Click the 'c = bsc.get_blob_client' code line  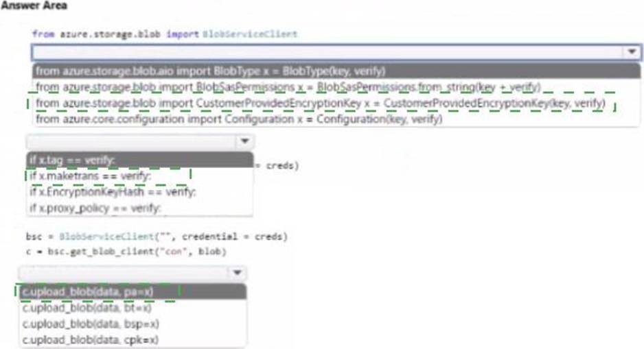pos(126,252)
